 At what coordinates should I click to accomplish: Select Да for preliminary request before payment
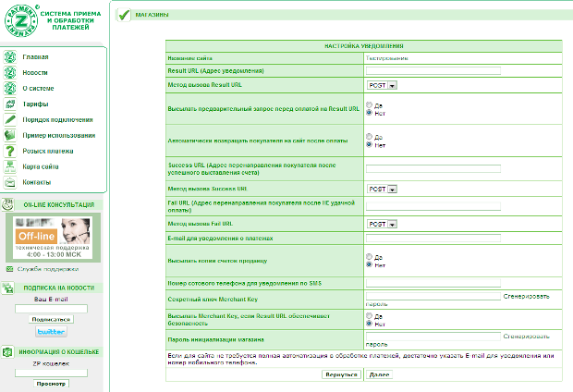click(370, 104)
